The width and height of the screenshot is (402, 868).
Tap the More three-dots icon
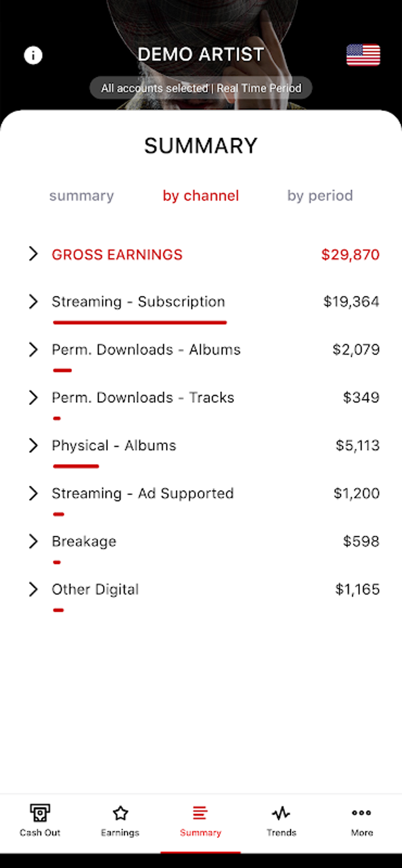click(361, 813)
